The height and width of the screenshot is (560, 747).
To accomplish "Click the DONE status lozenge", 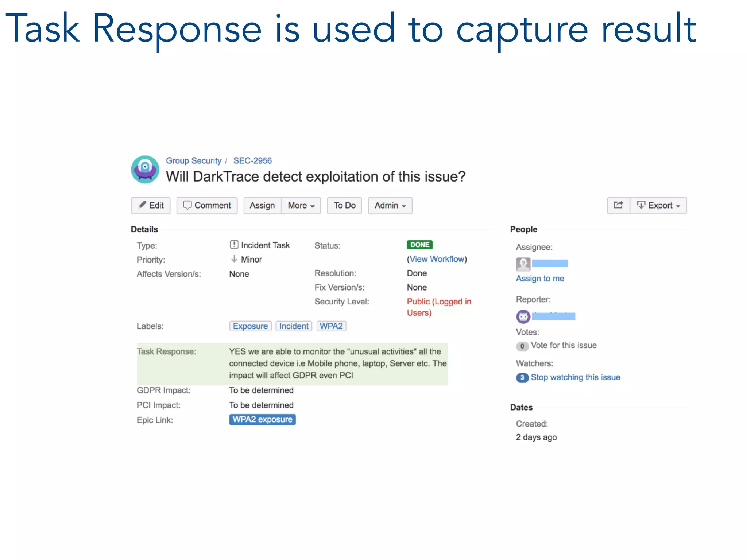I will 419,245.
